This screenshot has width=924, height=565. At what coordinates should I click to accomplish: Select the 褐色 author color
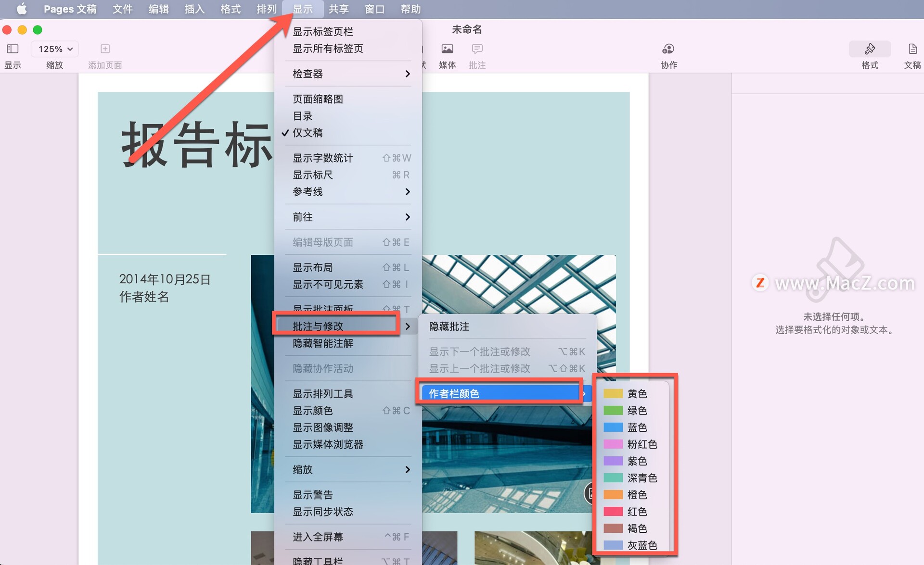(632, 528)
